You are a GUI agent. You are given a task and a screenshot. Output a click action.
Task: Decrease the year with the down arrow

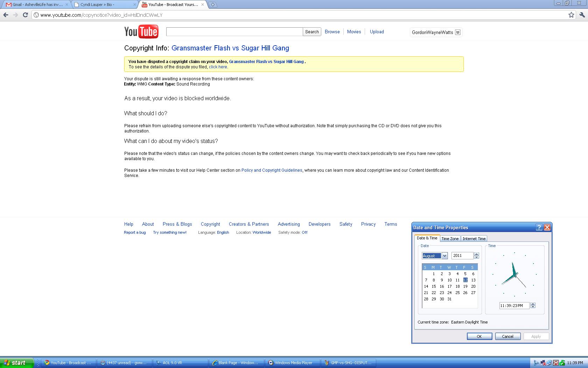476,257
